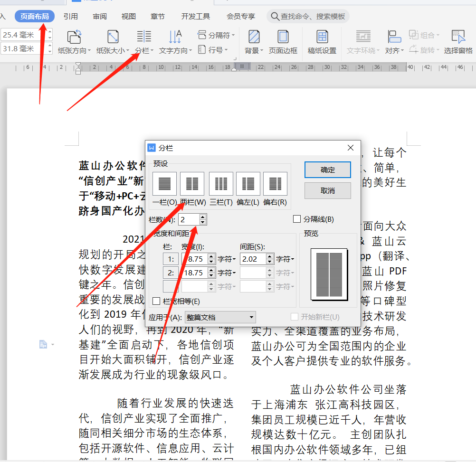Image resolution: width=476 pixels, height=462 pixels.
Task: Open the 纸张大小 paper size tool
Action: (113, 42)
